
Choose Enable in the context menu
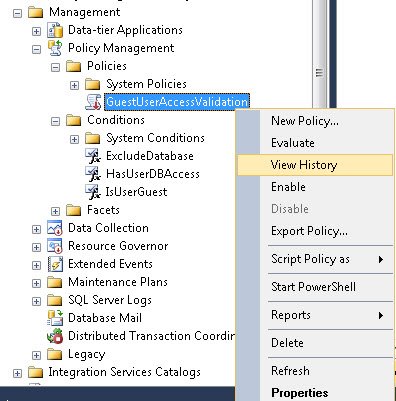(315, 187)
